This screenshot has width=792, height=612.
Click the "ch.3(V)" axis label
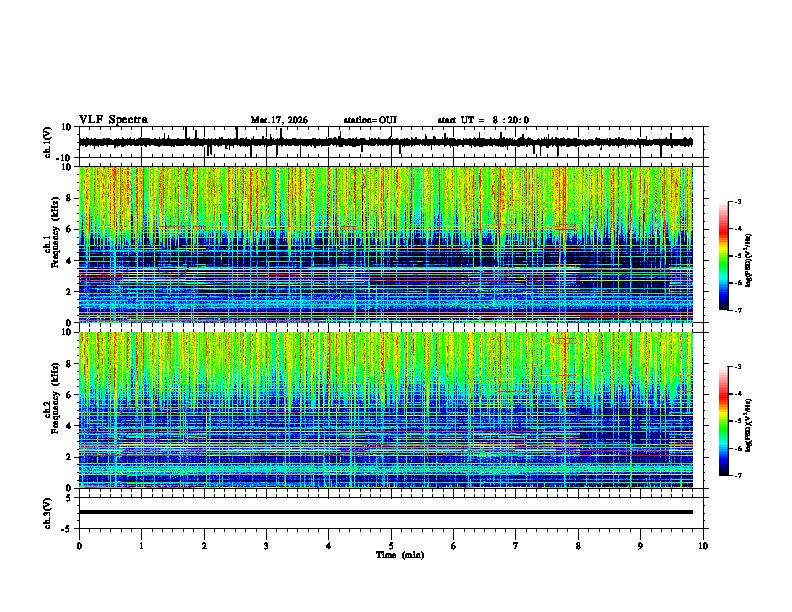[x=48, y=513]
